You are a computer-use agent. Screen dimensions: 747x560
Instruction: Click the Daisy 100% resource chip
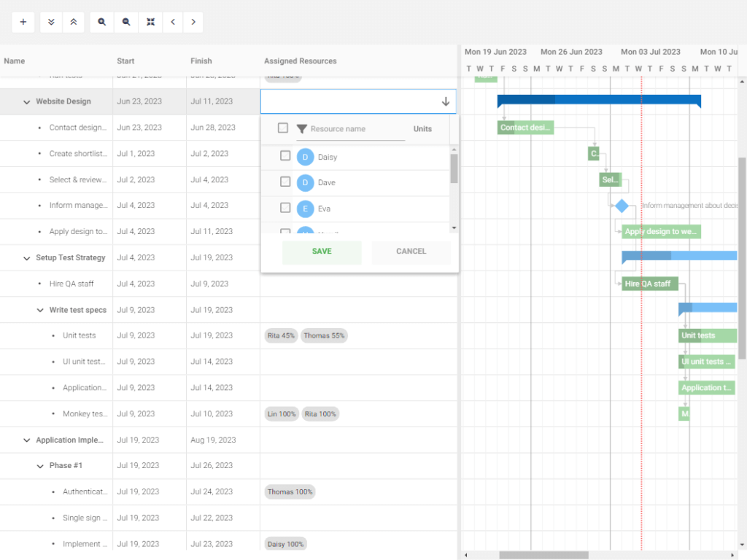285,544
